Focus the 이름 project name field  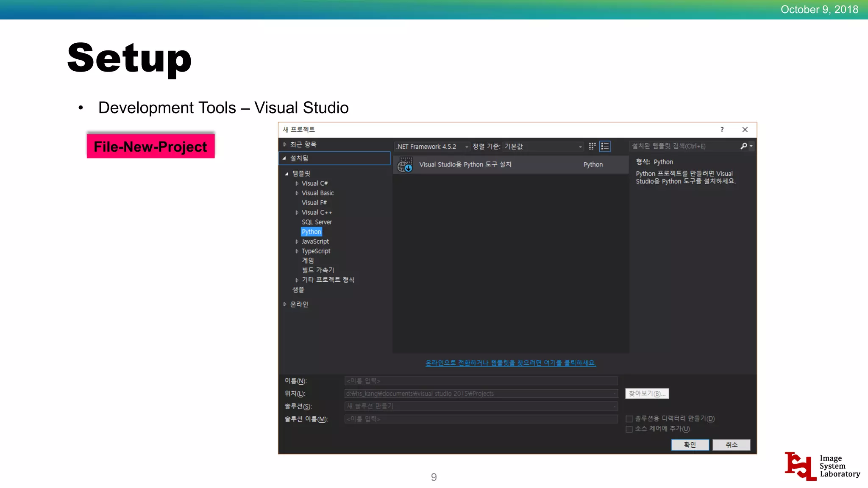pos(481,381)
